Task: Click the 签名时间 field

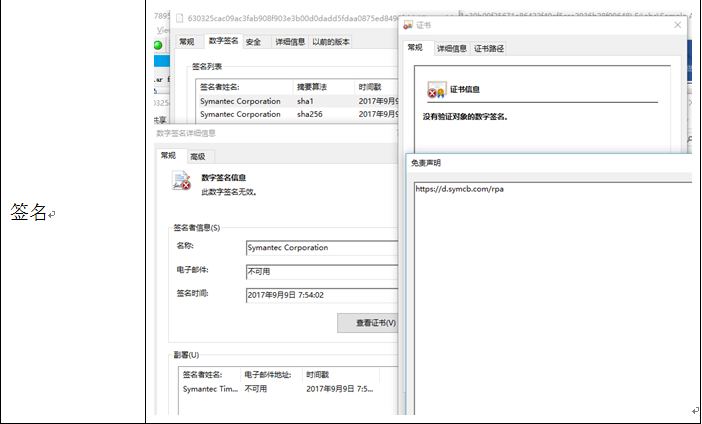Action: (x=321, y=295)
